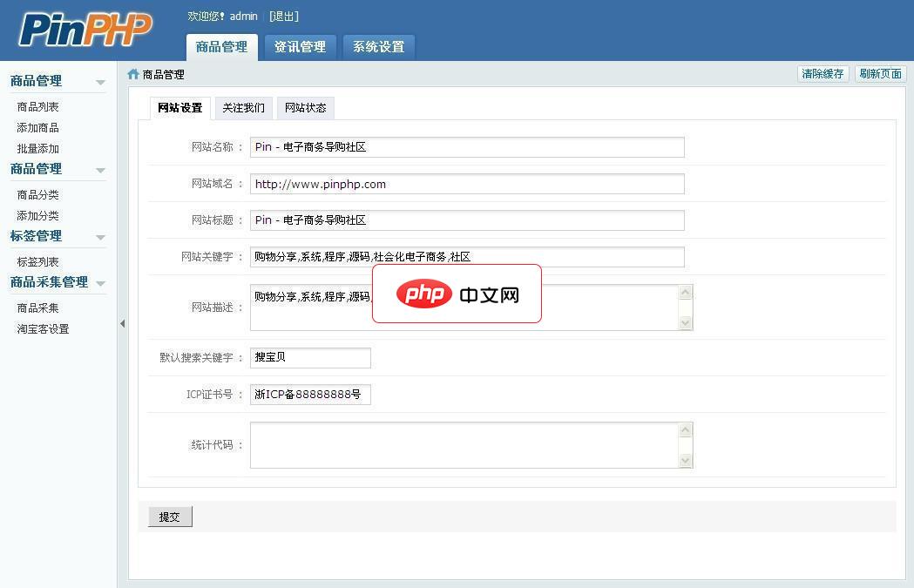This screenshot has width=914, height=588.
Task: Click the 提交 submit button
Action: pyautogui.click(x=169, y=516)
